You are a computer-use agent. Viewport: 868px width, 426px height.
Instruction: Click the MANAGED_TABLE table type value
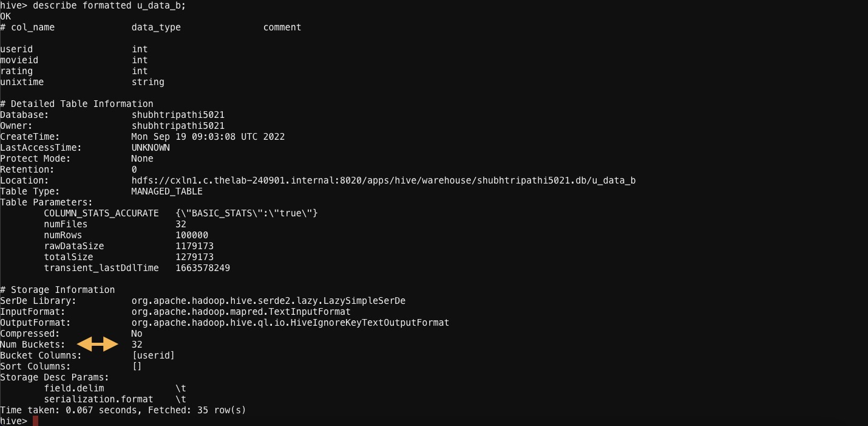point(167,191)
